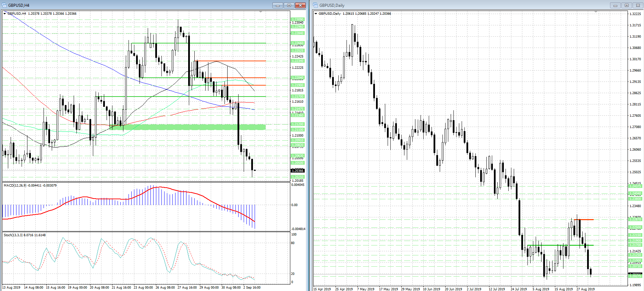Select the 1.22340 red line price label
This screenshot has width=644, height=291.
(x=297, y=61)
